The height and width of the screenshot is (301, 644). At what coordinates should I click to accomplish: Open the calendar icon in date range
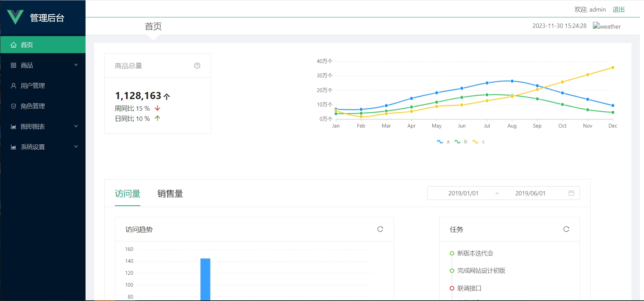click(x=571, y=193)
